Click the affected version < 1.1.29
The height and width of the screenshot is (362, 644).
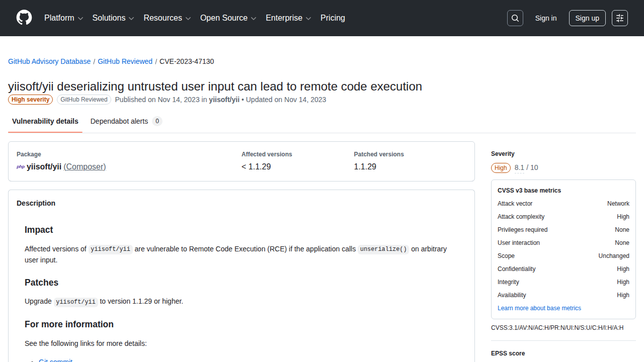click(256, 166)
